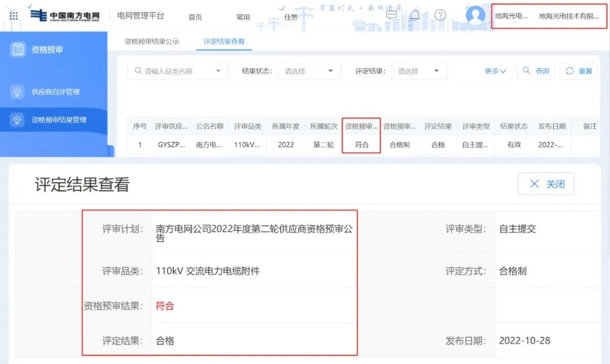Click the 自主提交 value in the detail panel
610x364 pixels.
pyautogui.click(x=517, y=229)
